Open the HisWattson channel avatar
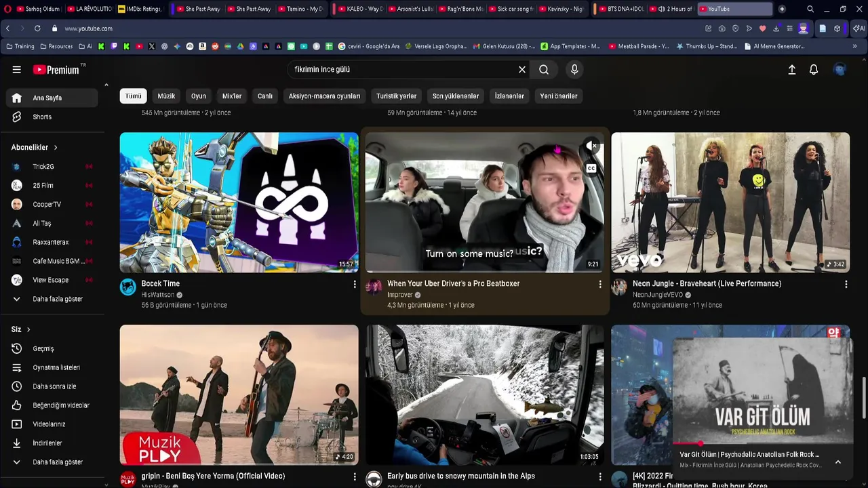The width and height of the screenshot is (868, 488). pyautogui.click(x=128, y=287)
